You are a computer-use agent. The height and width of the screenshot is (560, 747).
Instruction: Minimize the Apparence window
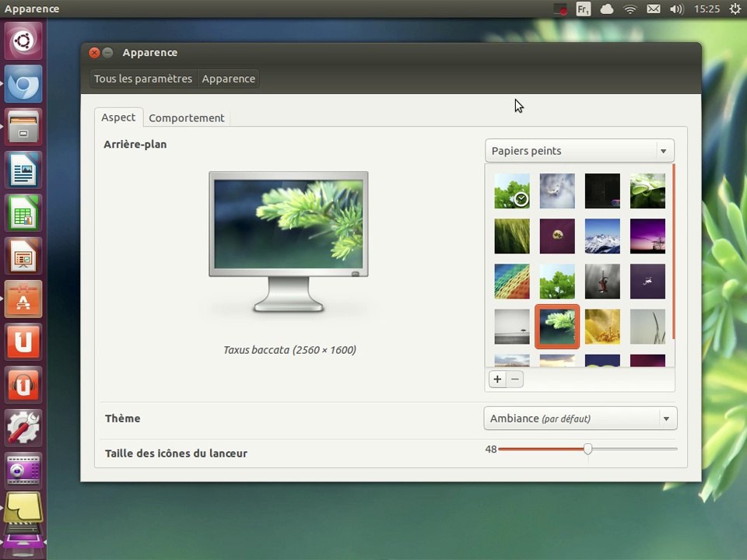(x=108, y=52)
